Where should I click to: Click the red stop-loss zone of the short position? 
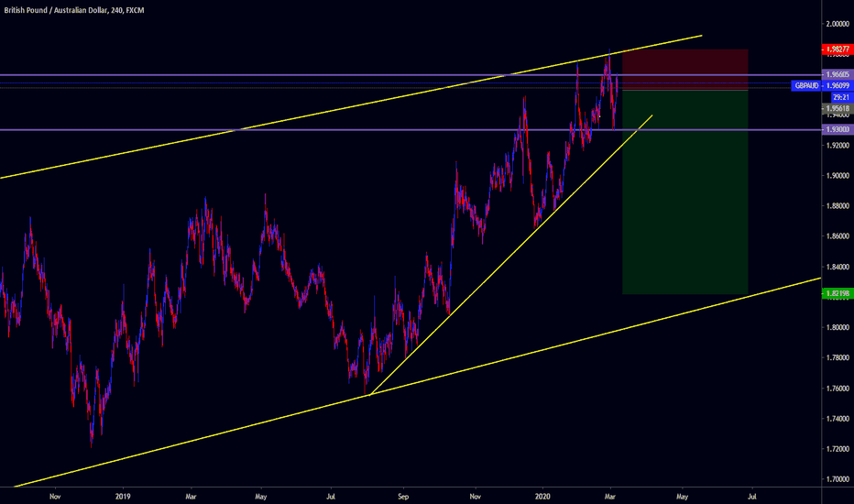point(684,69)
